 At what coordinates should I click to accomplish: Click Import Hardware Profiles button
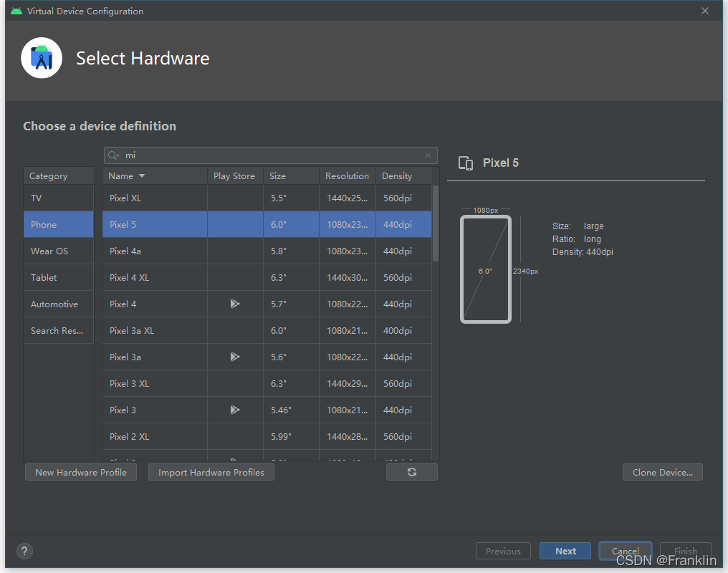tap(211, 472)
